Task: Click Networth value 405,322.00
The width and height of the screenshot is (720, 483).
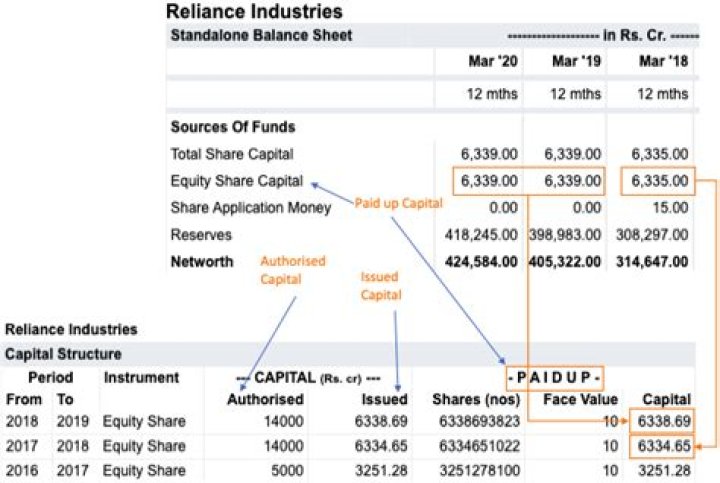Action: [565, 262]
